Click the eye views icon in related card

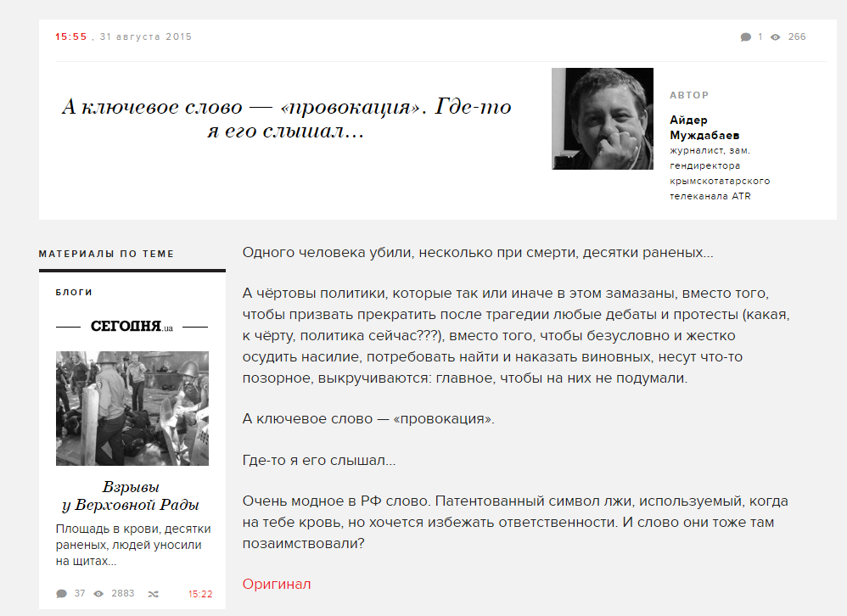pos(98,594)
